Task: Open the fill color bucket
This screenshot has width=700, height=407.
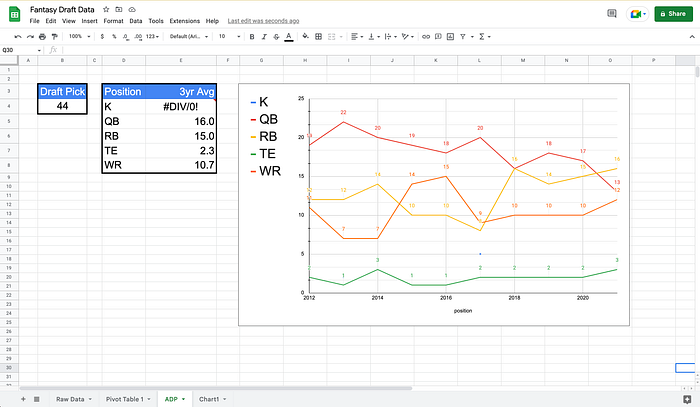Action: [305, 37]
